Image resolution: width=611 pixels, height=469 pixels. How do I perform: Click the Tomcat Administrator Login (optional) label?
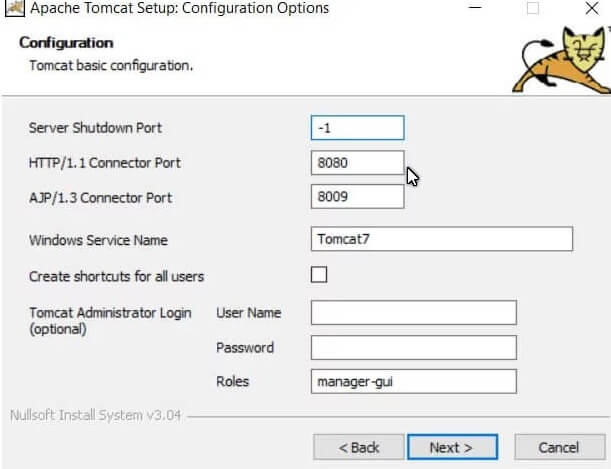[110, 321]
